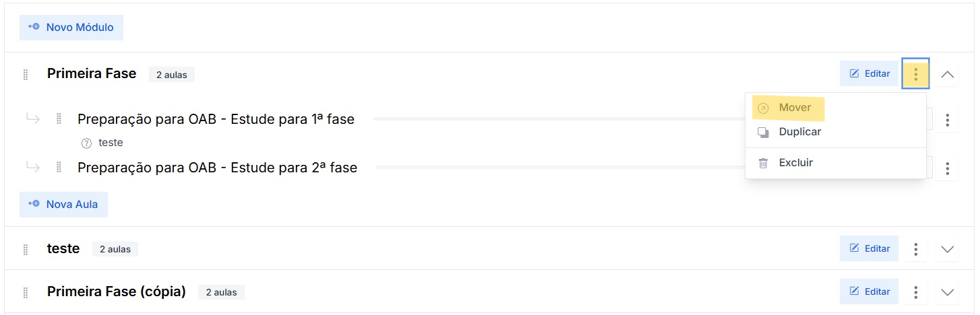The width and height of the screenshot is (980, 315).
Task: Choose Duplicar in the context menu
Action: (799, 132)
